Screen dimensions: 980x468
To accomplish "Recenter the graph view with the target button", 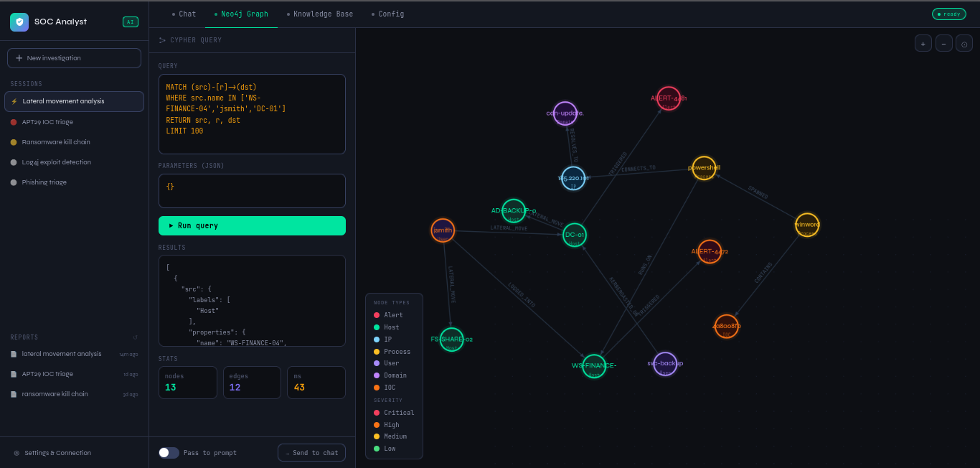I will [964, 43].
